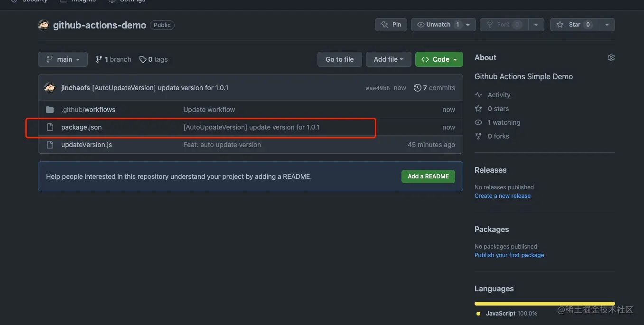Screen dimensions: 644x325
Task: View the 0 tags link
Action: click(x=153, y=59)
